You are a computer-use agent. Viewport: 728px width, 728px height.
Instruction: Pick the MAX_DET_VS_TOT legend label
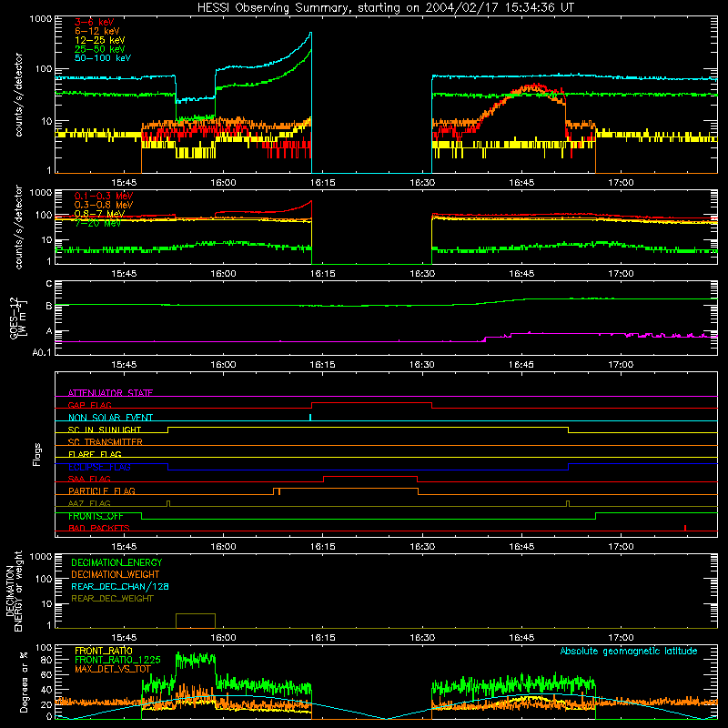click(113, 669)
